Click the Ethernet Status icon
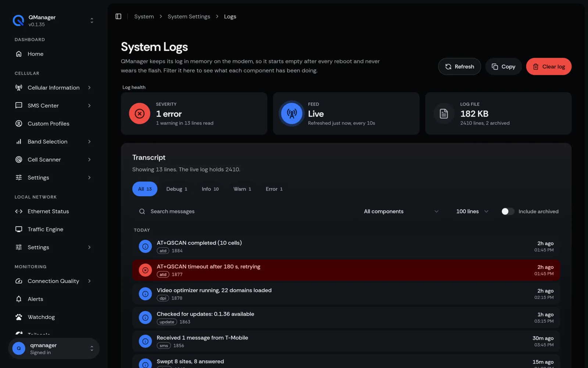This screenshot has width=588, height=368. tap(19, 211)
